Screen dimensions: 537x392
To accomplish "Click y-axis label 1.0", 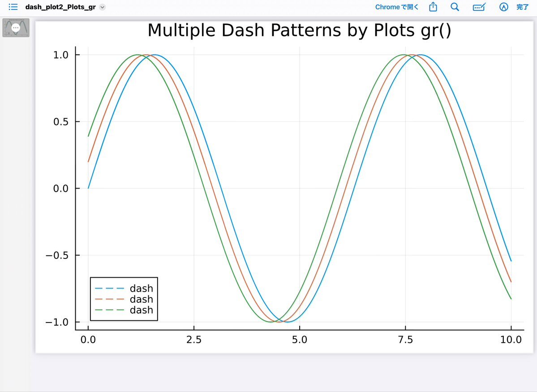I will click(60, 55).
